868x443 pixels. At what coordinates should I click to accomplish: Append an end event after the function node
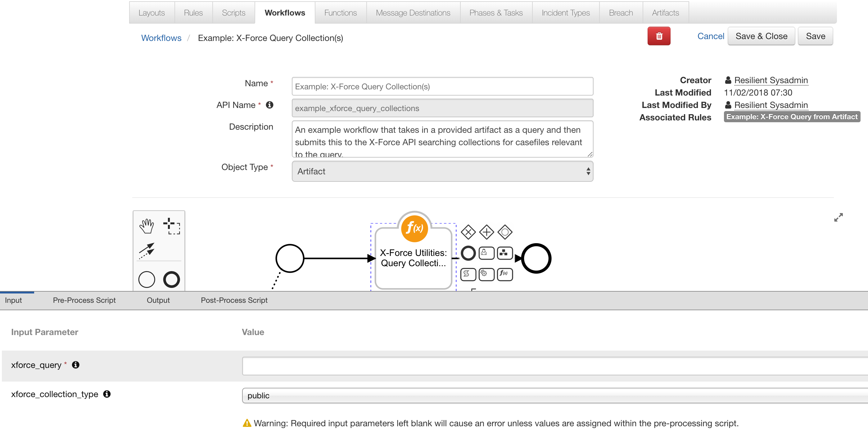[468, 253]
